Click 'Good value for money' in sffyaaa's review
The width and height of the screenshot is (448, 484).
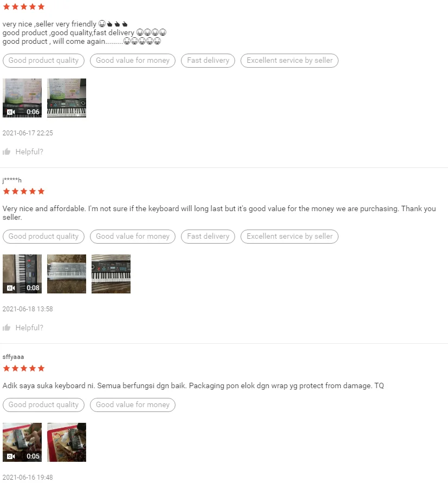click(133, 404)
